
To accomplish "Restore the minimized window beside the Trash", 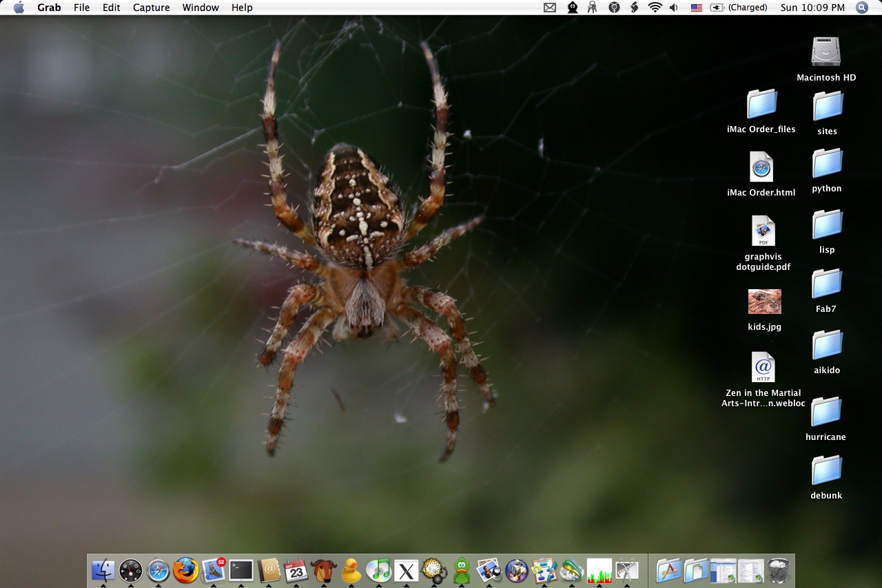I will [x=751, y=570].
